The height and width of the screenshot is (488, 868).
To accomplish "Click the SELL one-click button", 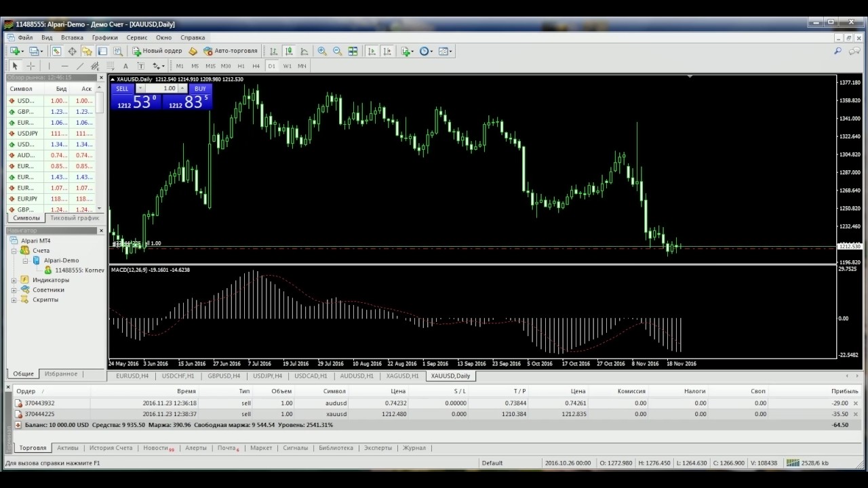I will click(122, 88).
